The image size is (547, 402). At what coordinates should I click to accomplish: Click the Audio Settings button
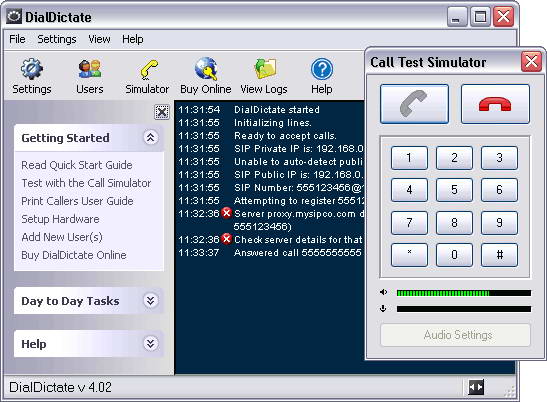(x=455, y=335)
